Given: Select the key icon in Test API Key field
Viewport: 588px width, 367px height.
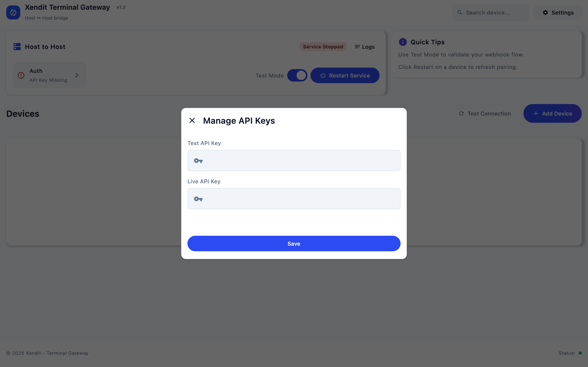Looking at the screenshot, I should pos(198,160).
